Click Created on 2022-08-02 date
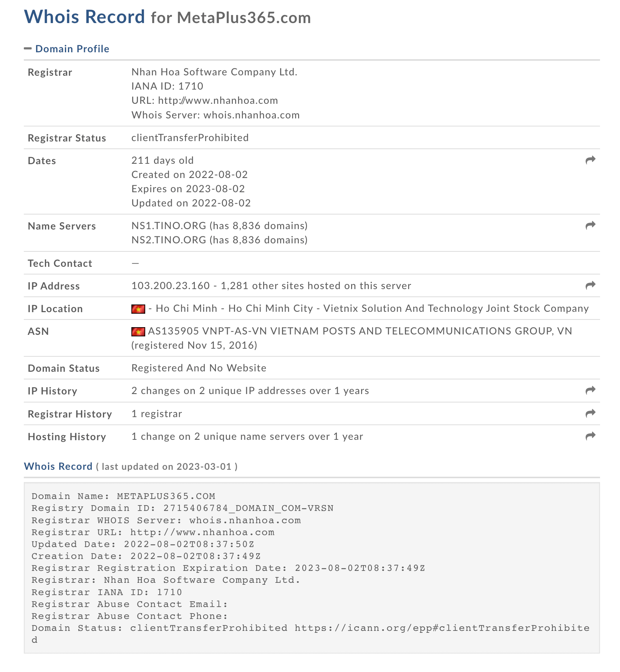 pyautogui.click(x=190, y=175)
